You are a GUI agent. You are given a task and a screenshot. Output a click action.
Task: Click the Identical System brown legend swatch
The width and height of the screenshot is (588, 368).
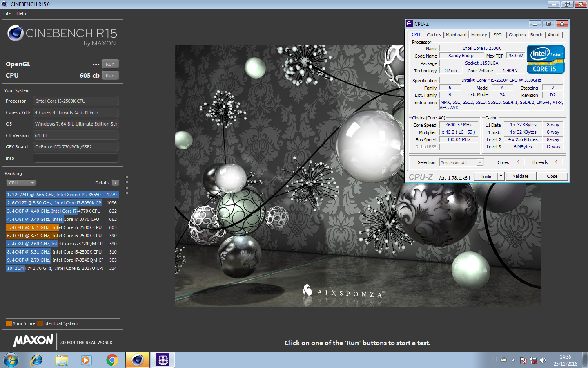[40, 323]
